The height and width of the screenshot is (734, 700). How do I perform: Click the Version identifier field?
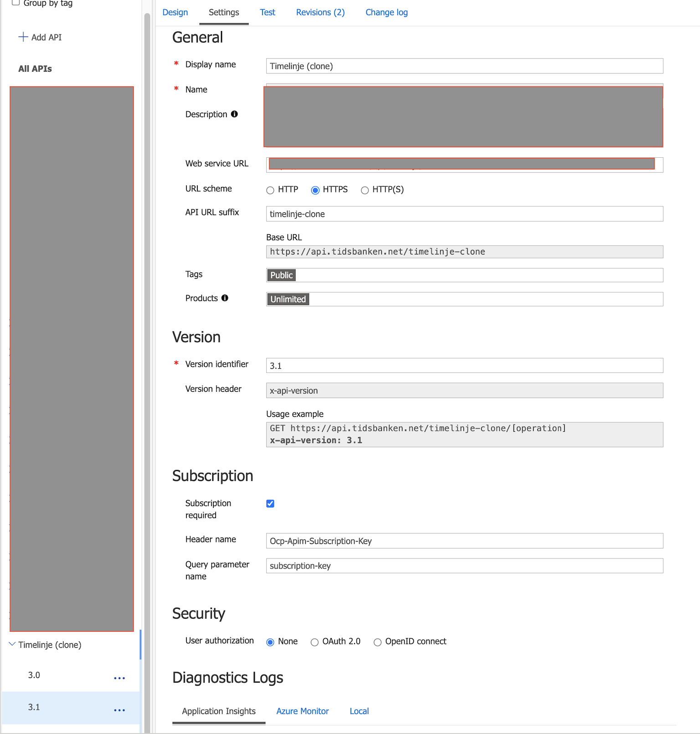coord(464,366)
